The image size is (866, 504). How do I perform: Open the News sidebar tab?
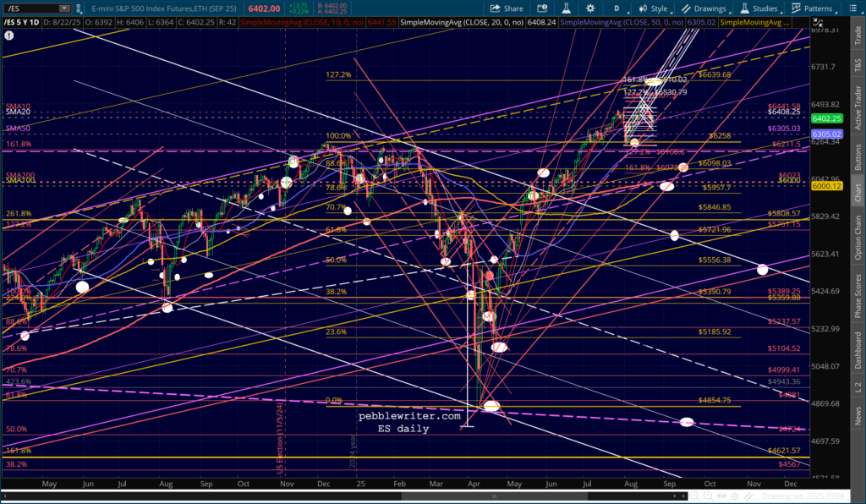858,416
